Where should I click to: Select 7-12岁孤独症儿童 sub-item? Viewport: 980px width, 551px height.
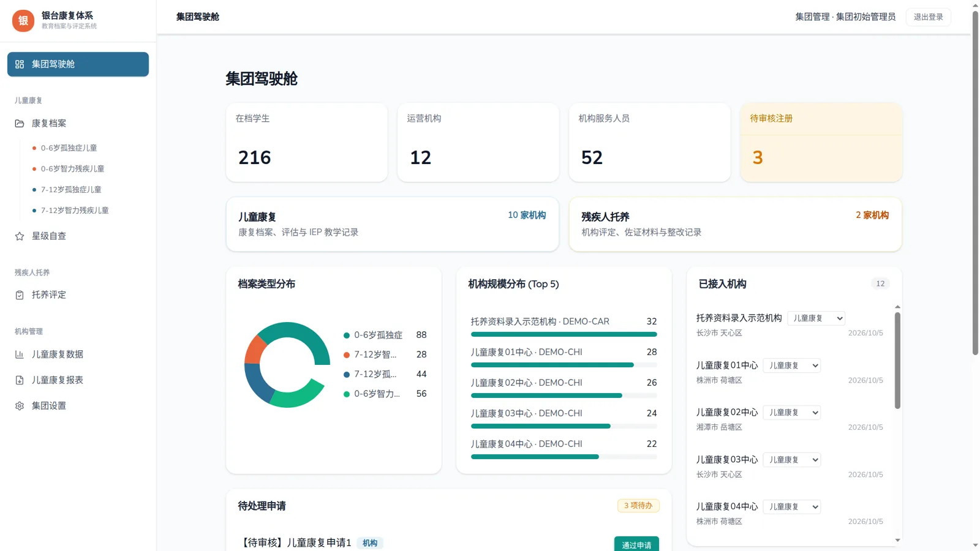71,190
